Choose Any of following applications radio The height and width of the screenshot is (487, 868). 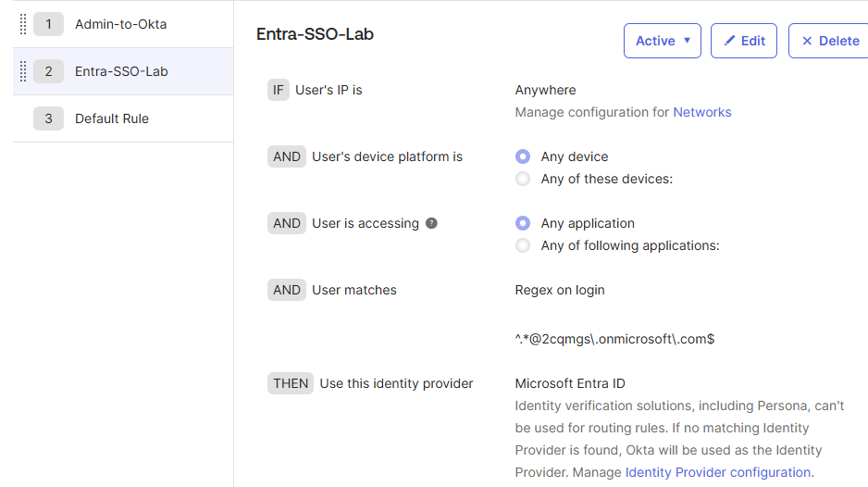(x=523, y=245)
